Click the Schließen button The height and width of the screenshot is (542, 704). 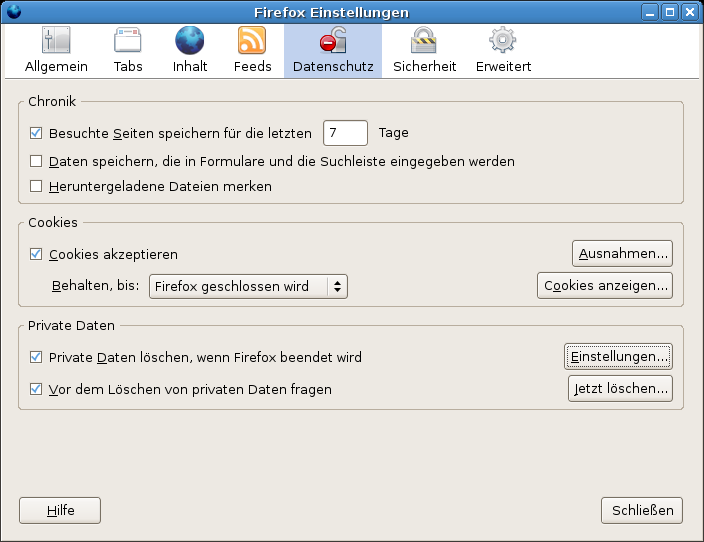point(642,510)
